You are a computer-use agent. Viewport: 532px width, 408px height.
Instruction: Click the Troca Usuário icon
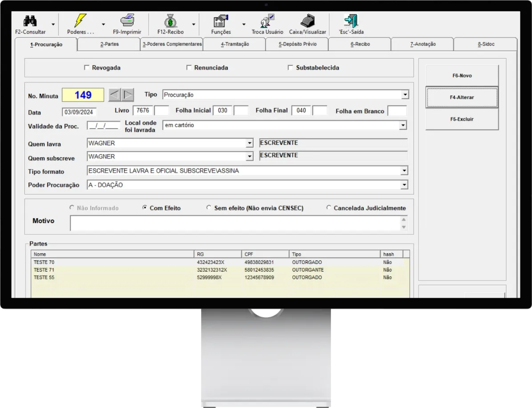click(267, 21)
